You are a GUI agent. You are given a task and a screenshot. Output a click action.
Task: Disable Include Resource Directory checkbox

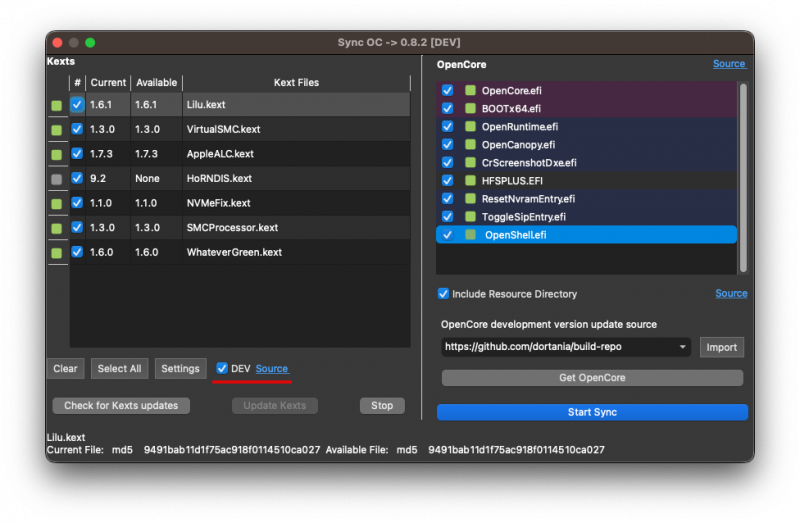coord(443,294)
